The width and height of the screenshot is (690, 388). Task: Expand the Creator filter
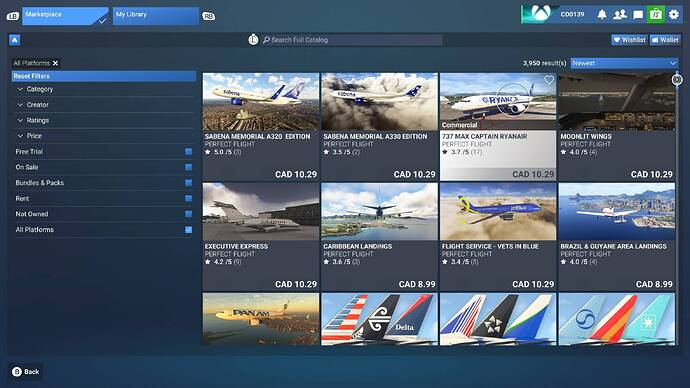(104, 105)
